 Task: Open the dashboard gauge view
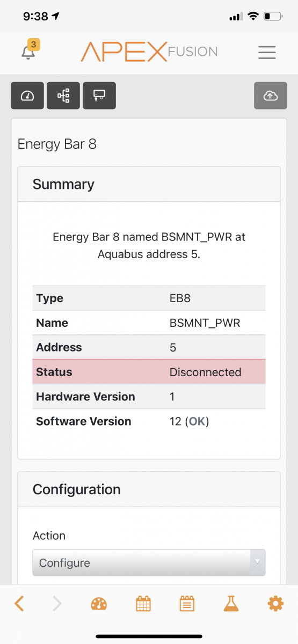(27, 96)
